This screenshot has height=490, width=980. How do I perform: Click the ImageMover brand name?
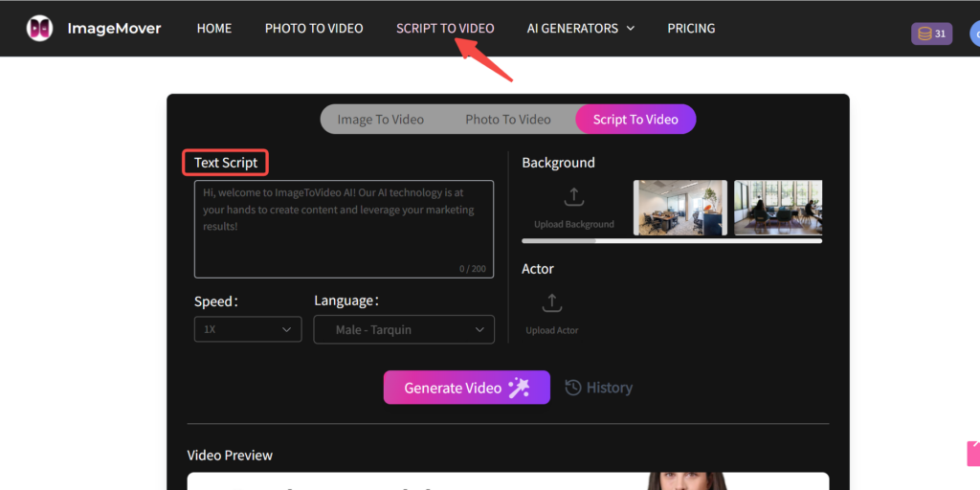pyautogui.click(x=115, y=29)
